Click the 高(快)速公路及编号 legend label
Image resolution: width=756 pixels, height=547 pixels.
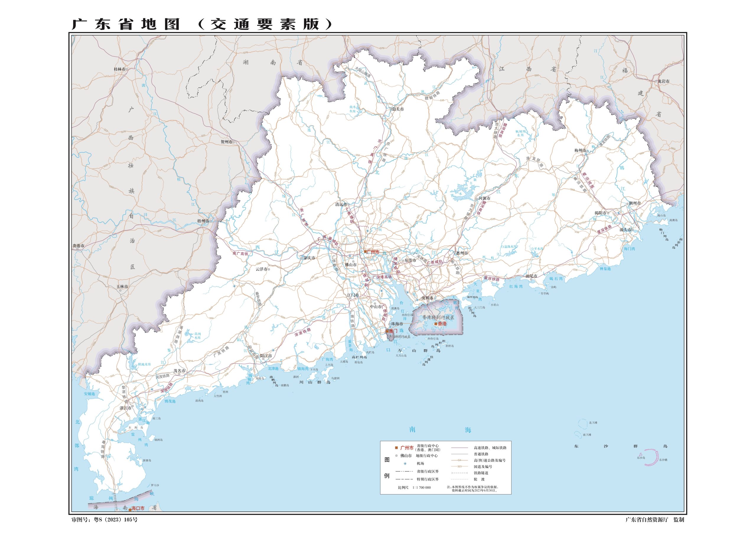490,461
